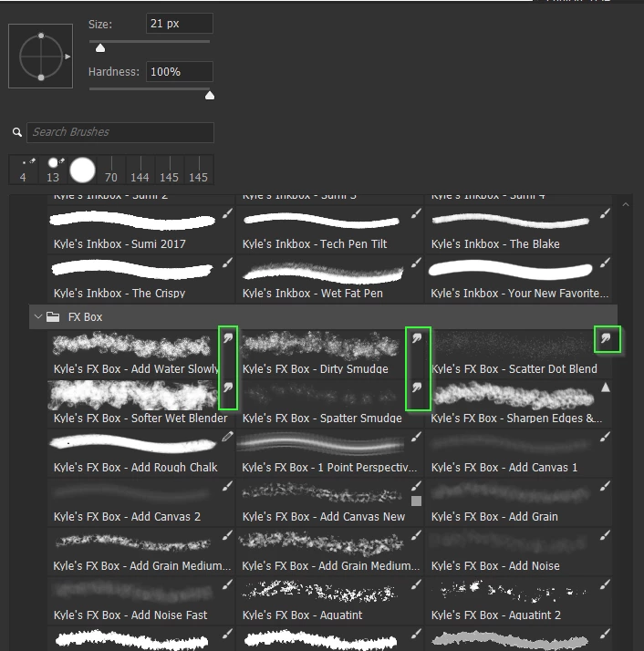Select Kyle's Inkbox - The Crispy brush

click(x=140, y=279)
